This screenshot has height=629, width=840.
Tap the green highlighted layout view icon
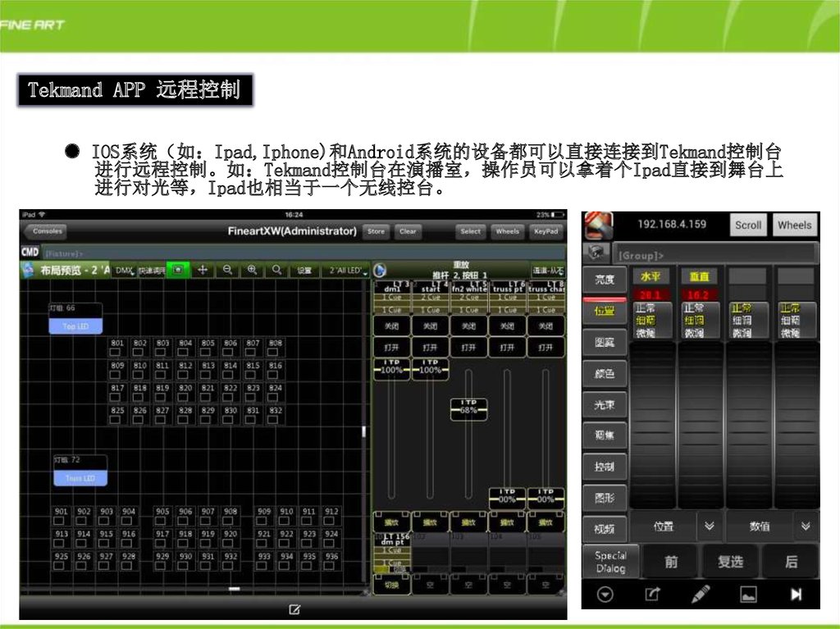[x=178, y=270]
